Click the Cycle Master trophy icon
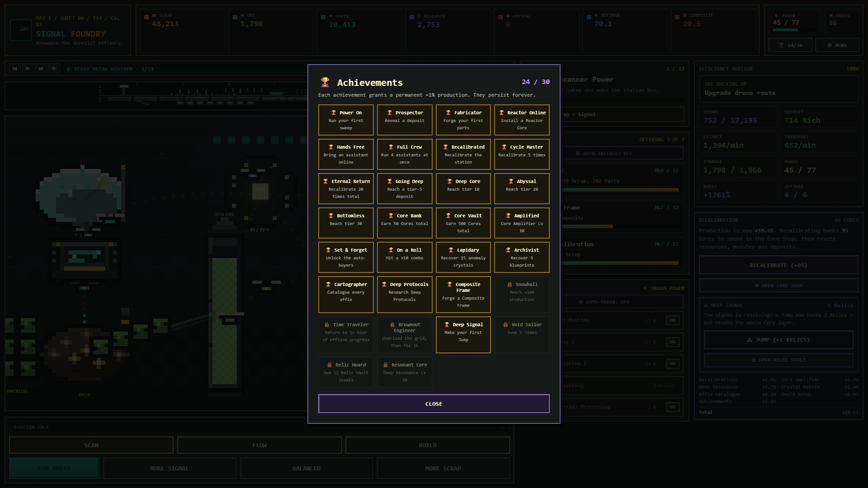Image resolution: width=868 pixels, height=488 pixels. pos(504,147)
